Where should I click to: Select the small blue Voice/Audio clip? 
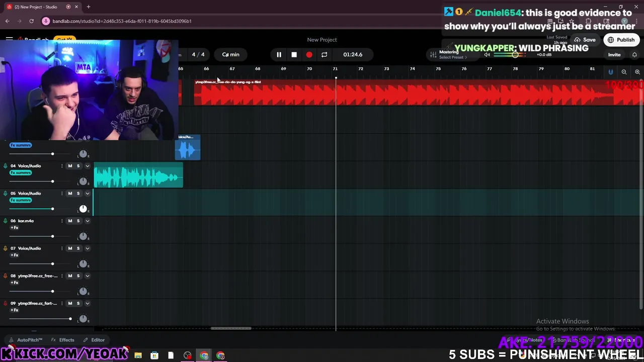188,147
